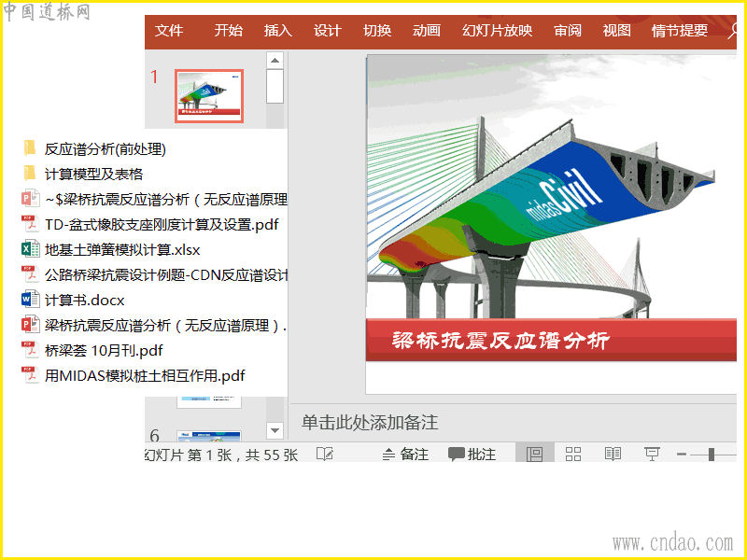Select TD-盆式橡胶支座刚度计算及设置.pdf icon
This screenshot has height=560, width=747.
(30, 224)
